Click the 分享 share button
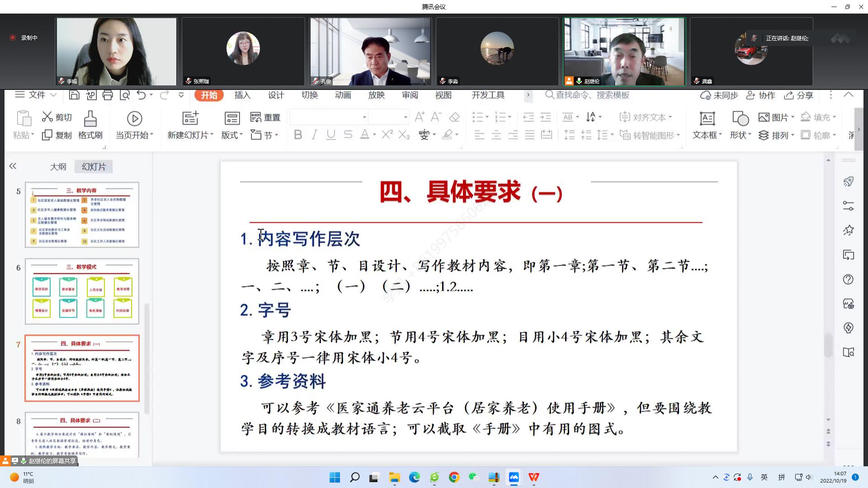Image resolution: width=868 pixels, height=488 pixels. click(x=799, y=95)
